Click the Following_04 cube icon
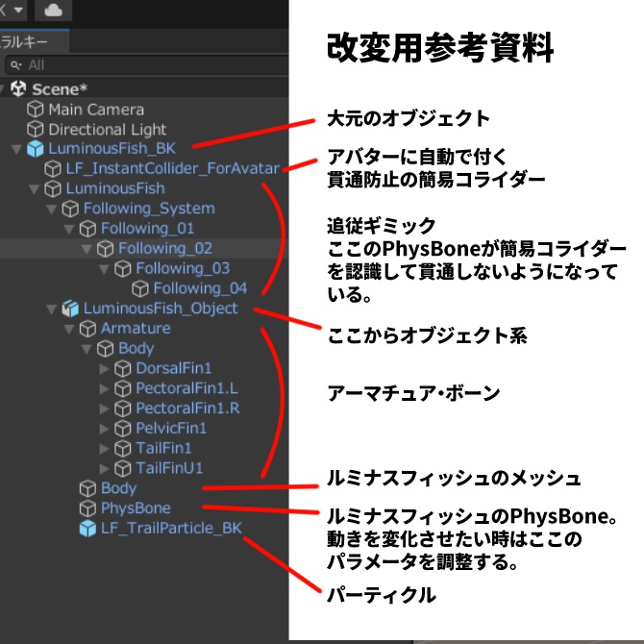The height and width of the screenshot is (644, 644). [140, 288]
